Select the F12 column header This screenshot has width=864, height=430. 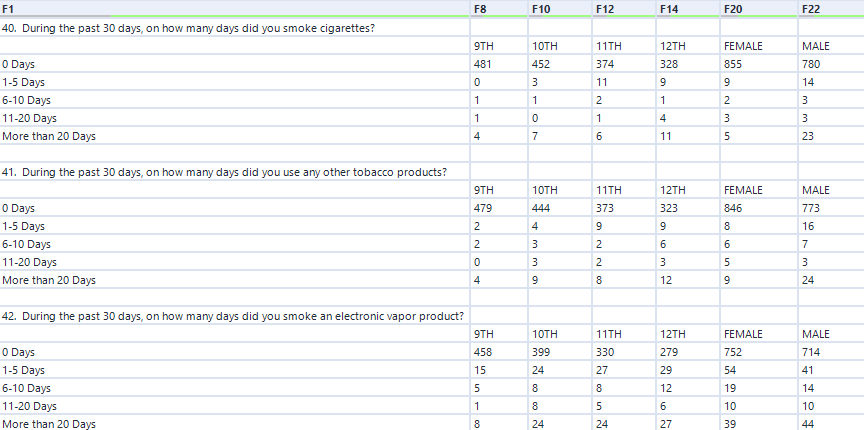(x=605, y=8)
